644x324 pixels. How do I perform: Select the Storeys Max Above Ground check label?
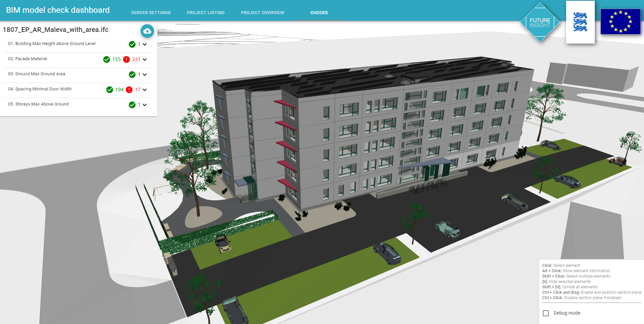[x=38, y=104]
